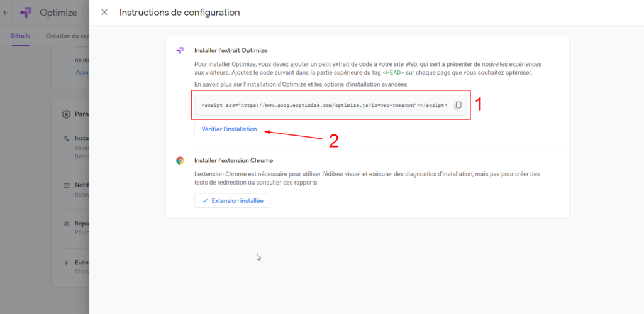Screen dimensions: 644x314
Task: Click the Instructions de configuration title
Action: tap(179, 13)
